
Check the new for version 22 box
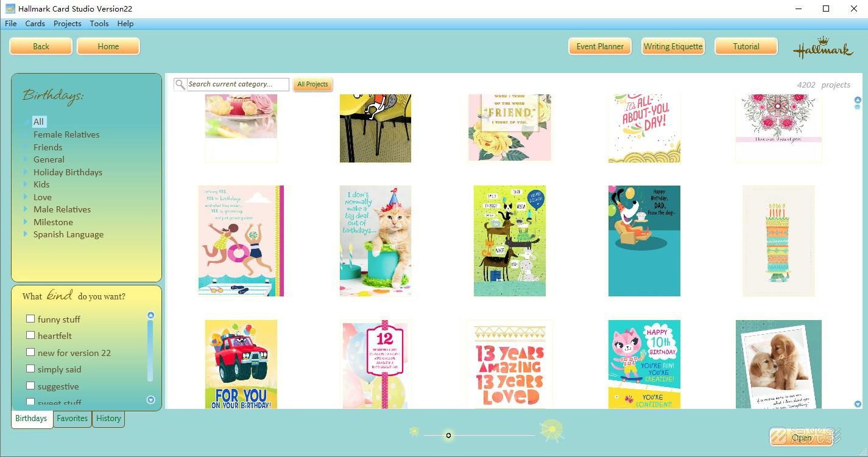click(30, 352)
